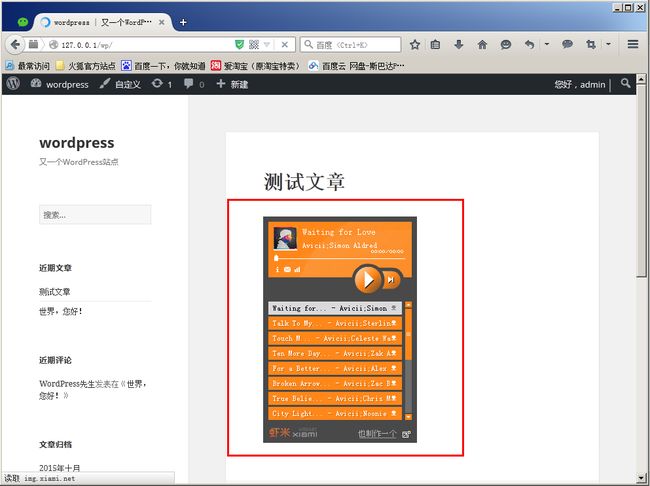
Task: Click the site identity folder icon in the address bar
Action: click(34, 44)
